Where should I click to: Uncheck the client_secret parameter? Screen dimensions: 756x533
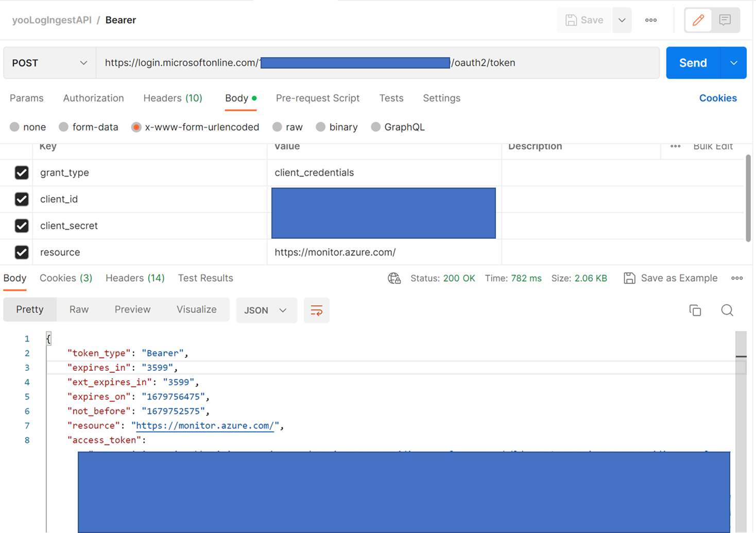pyautogui.click(x=22, y=226)
